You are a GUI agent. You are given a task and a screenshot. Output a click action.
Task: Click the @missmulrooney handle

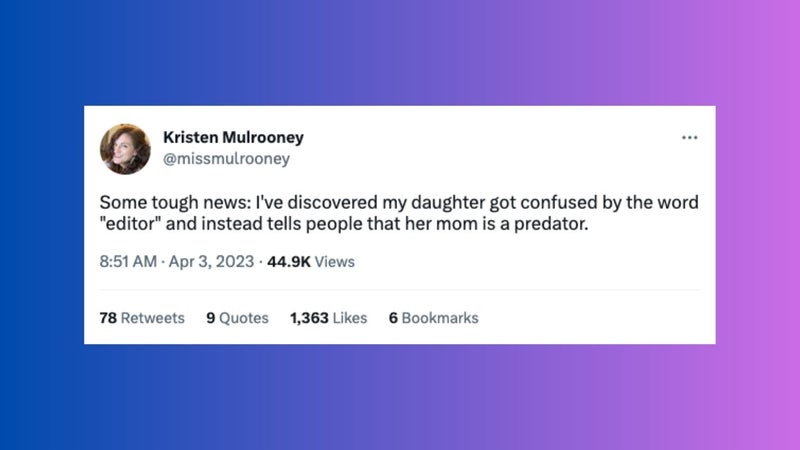click(x=226, y=159)
